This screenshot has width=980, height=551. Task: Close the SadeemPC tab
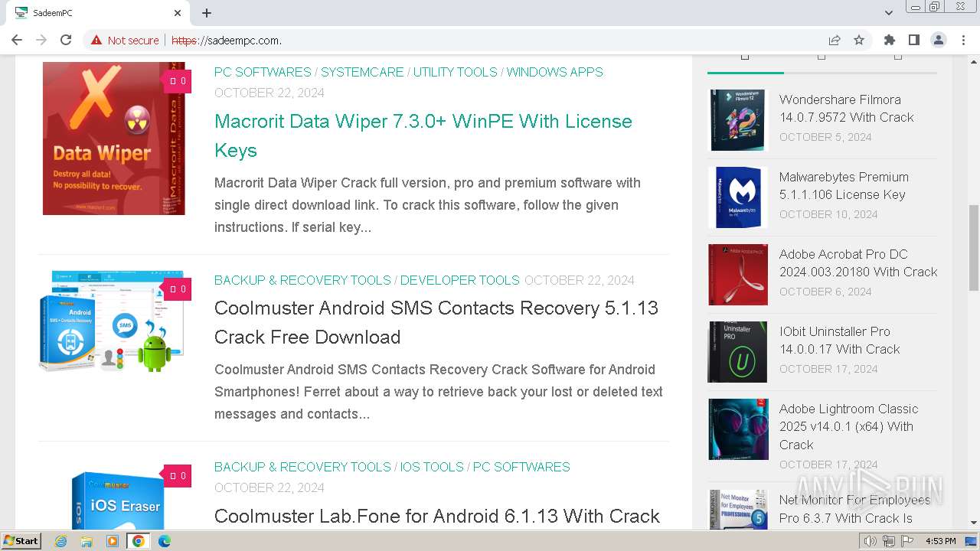178,13
